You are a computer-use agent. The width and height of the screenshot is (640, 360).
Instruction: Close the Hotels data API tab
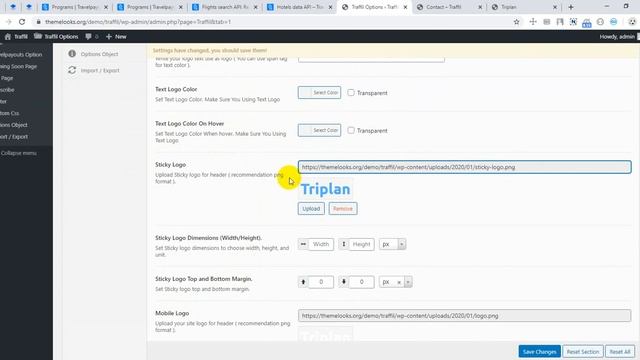330,7
